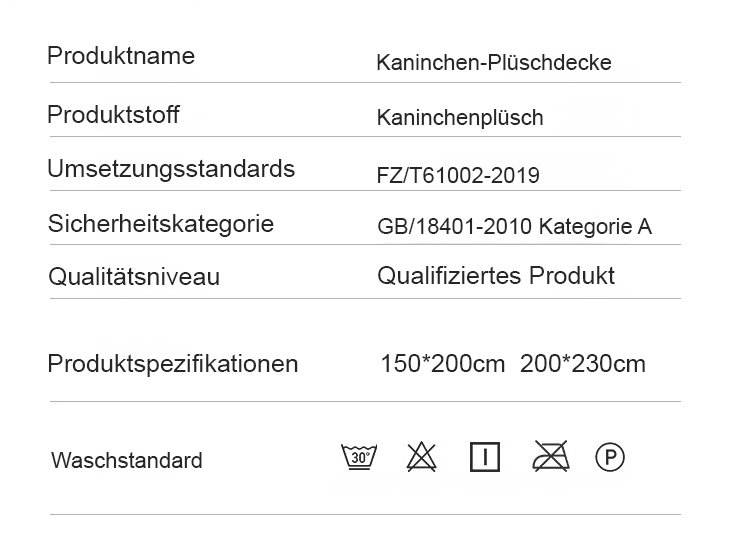Click the 30° wash temperature icon
Viewport: 750px width, 536px height.
coord(359,457)
